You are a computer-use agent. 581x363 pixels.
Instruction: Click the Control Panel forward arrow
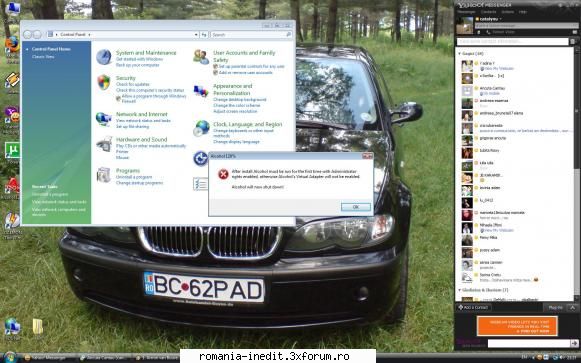(37, 34)
